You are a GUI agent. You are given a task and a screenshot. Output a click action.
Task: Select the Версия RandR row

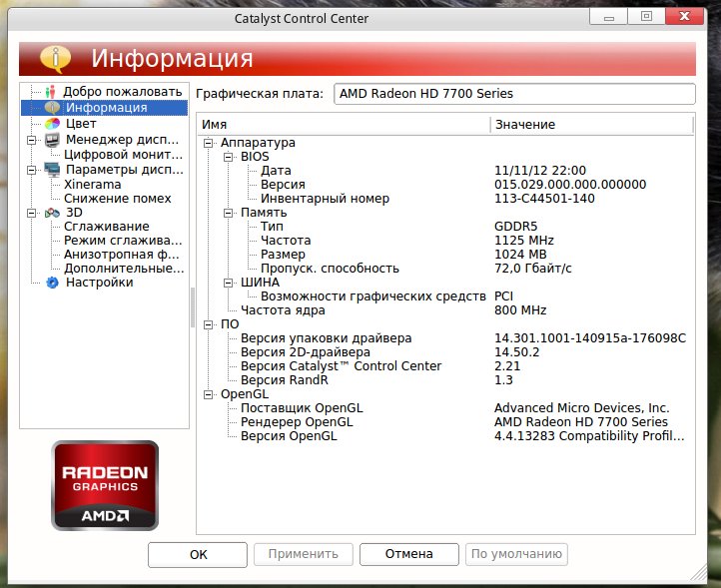[x=445, y=380]
